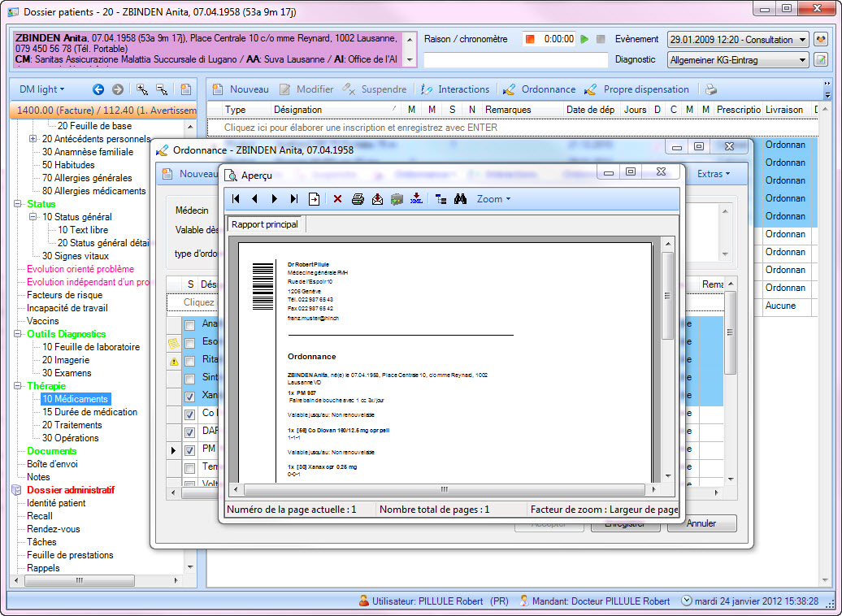Click the forward arrow in DM light bar
The height and width of the screenshot is (616, 842).
pos(118,89)
